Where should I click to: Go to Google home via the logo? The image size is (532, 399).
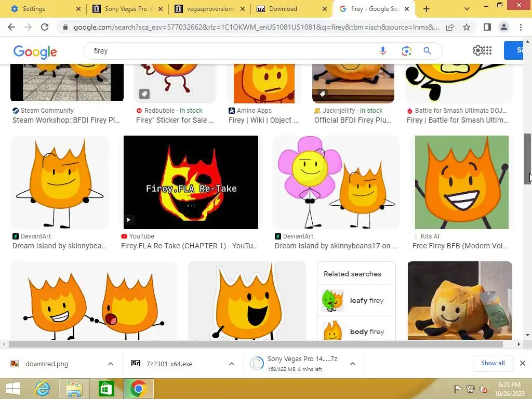click(35, 51)
